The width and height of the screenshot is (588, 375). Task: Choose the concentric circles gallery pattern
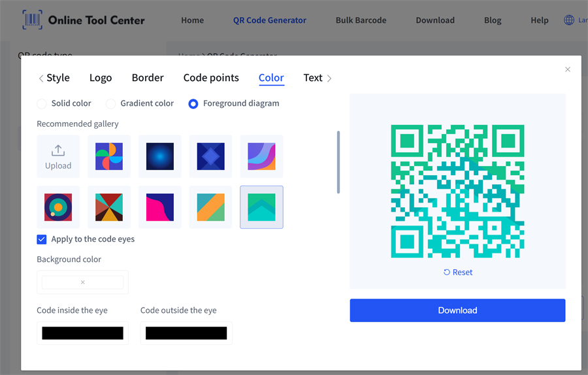tap(58, 207)
